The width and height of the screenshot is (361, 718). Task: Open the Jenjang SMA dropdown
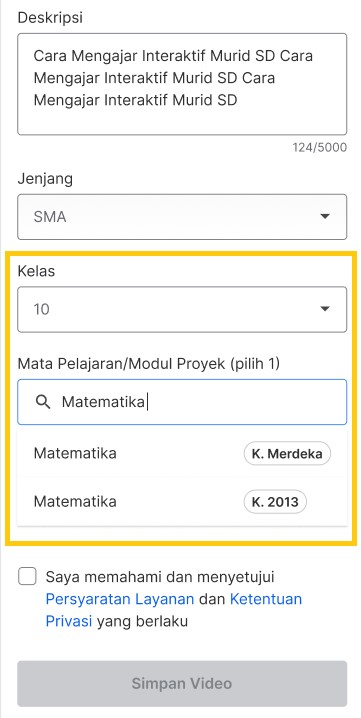click(x=182, y=217)
